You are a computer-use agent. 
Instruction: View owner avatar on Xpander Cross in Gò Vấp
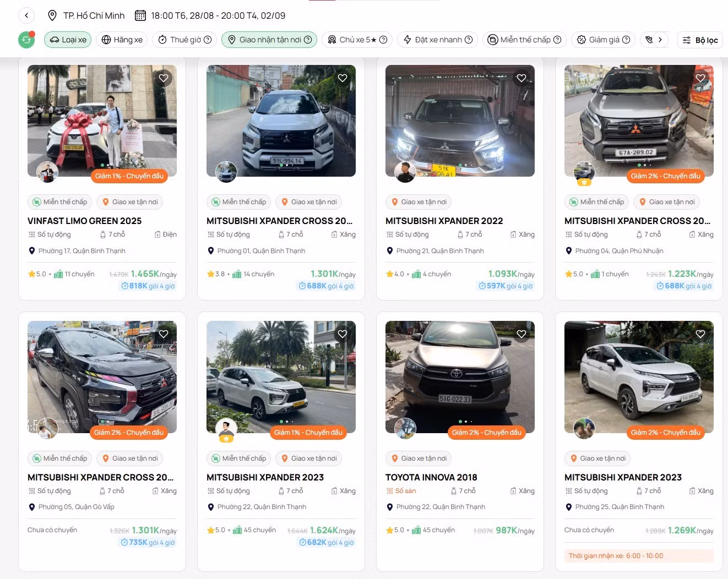tap(47, 429)
